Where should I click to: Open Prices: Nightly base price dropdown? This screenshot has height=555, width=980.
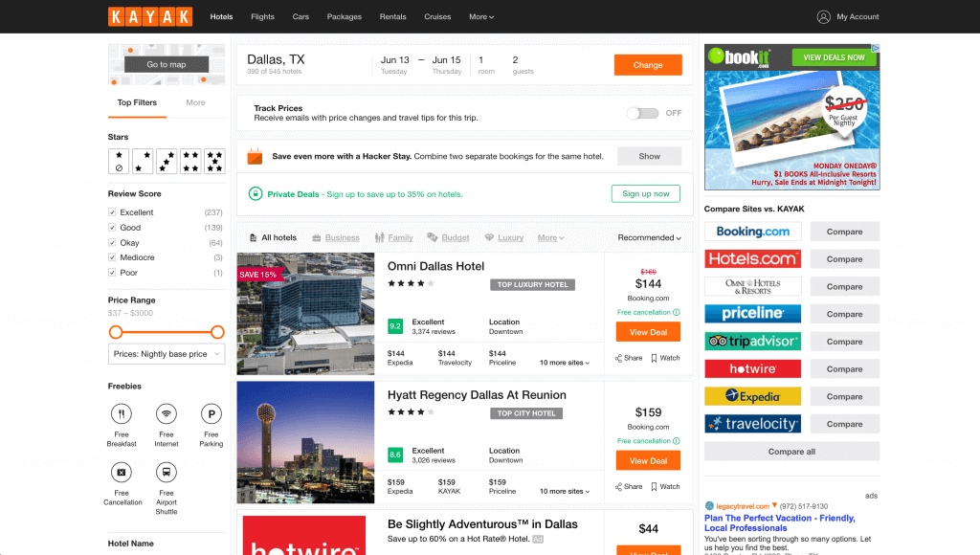[167, 354]
